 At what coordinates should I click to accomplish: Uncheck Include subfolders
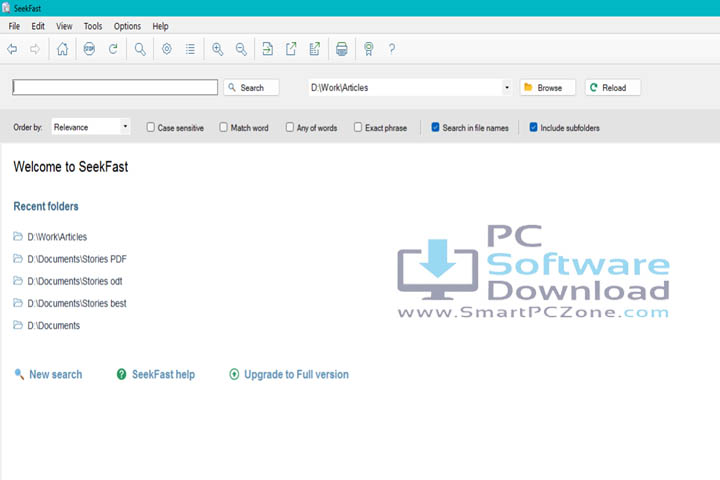[533, 127]
